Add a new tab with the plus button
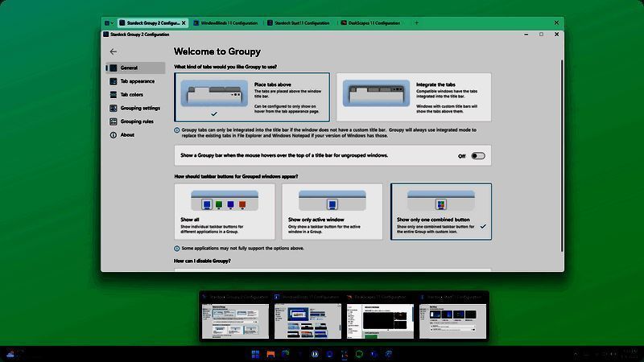The height and width of the screenshot is (362, 644). [416, 23]
